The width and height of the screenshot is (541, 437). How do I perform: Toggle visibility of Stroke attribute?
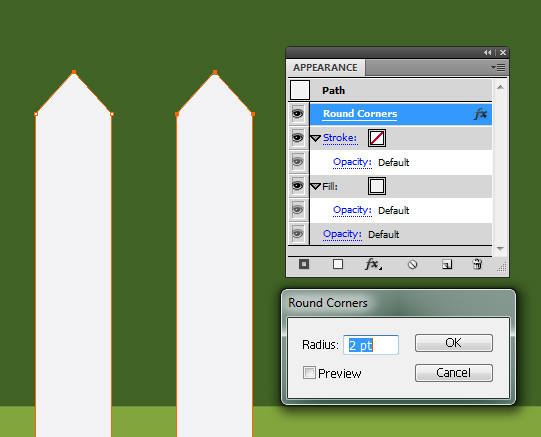[298, 138]
